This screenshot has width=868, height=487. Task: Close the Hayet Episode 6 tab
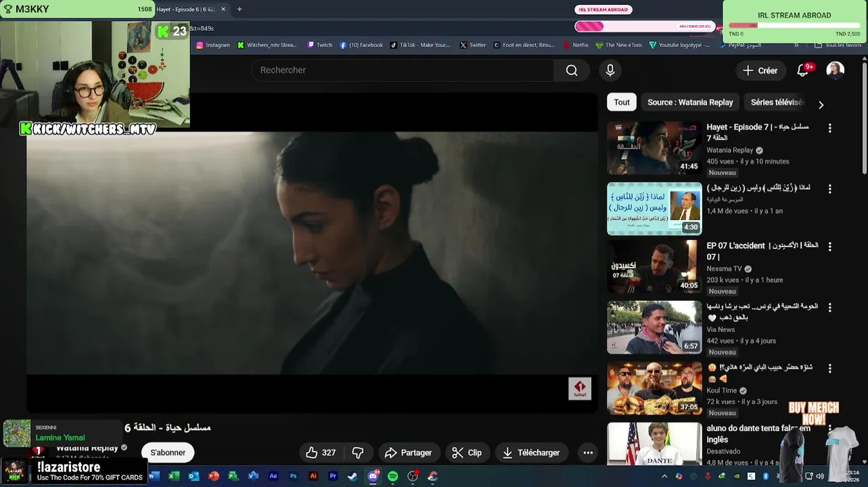pos(223,9)
